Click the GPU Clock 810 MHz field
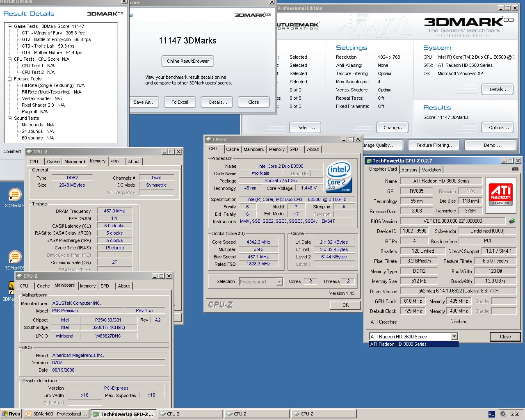Screen dimensions: 525x420 [x=413, y=301]
